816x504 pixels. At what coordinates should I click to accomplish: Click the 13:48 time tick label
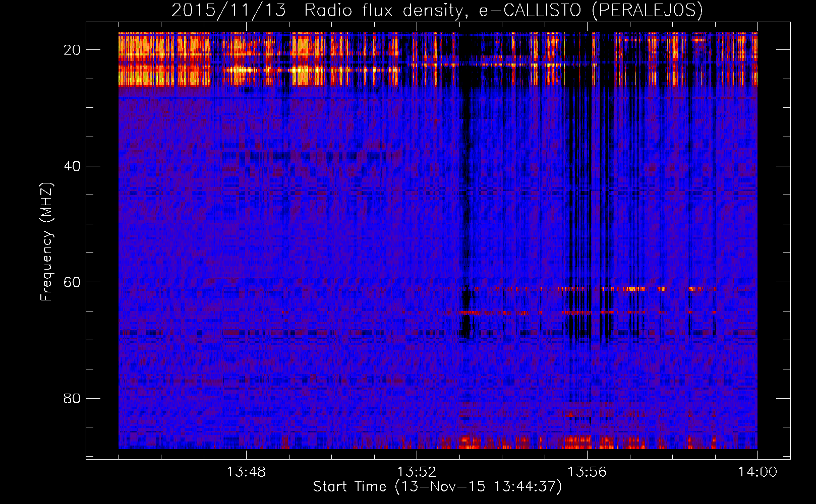246,472
